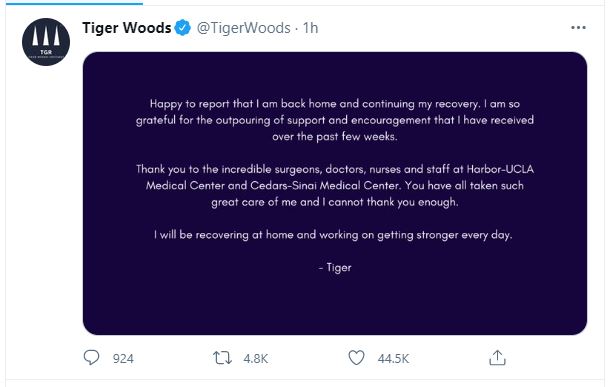
Task: Open Tiger Woods TGR profile avatar
Action: 46,42
